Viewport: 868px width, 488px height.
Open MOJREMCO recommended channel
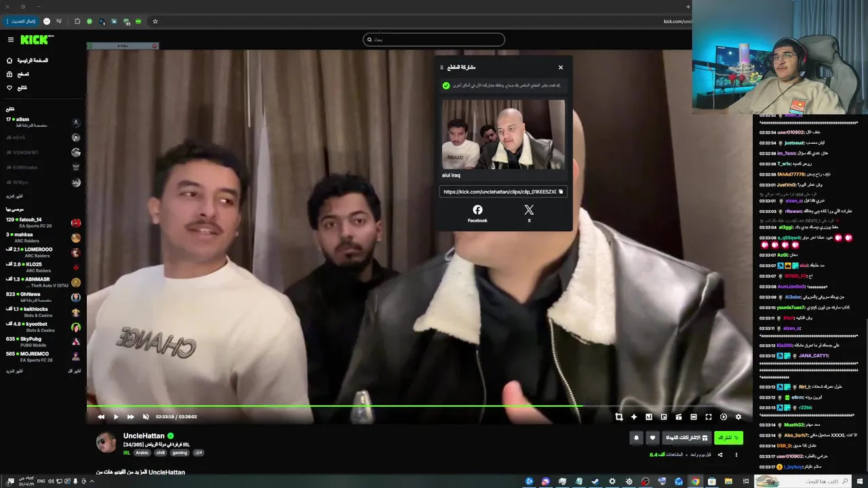click(43, 357)
